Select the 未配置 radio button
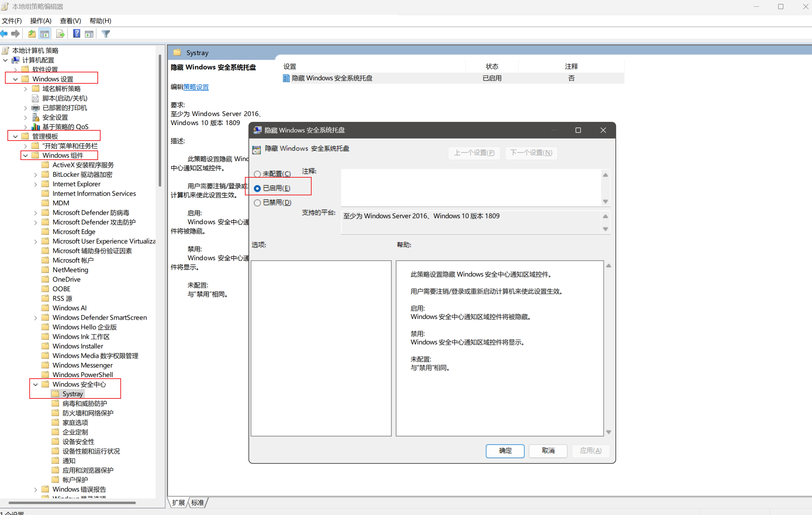Image resolution: width=812 pixels, height=515 pixels. point(257,174)
